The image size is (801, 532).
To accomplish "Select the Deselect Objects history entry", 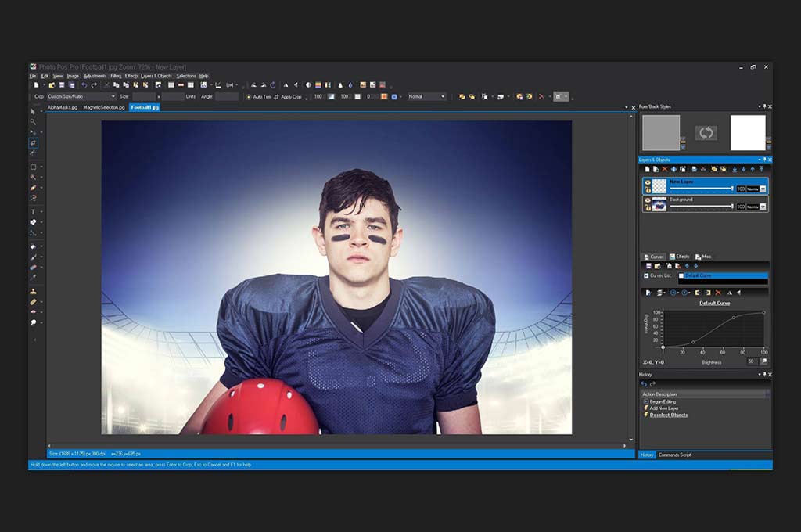I will click(x=668, y=415).
